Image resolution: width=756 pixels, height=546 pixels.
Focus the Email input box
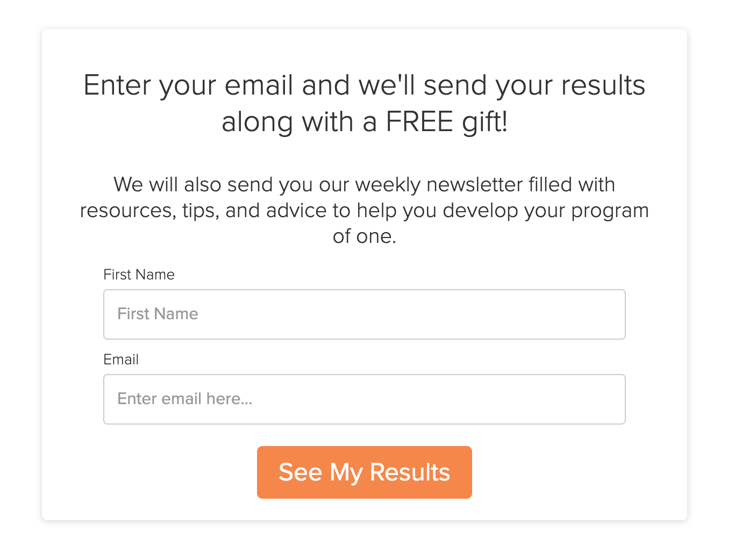click(364, 399)
